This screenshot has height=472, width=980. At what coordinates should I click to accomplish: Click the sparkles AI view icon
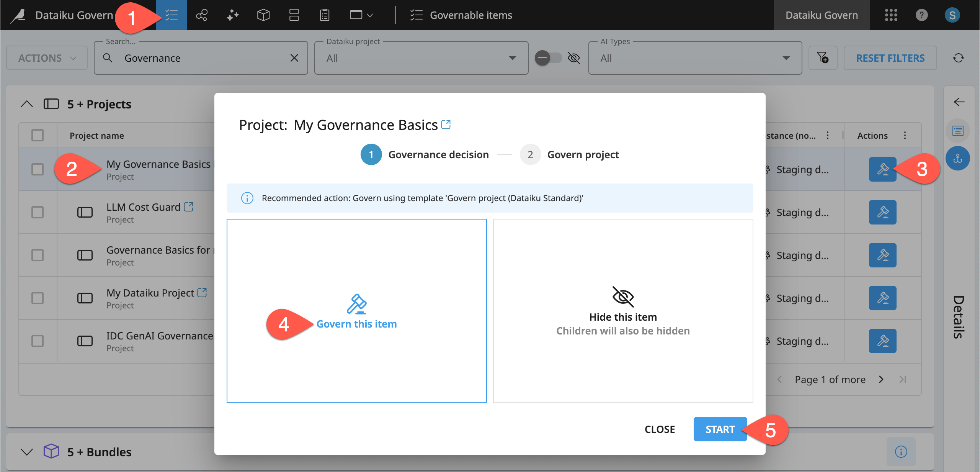[x=232, y=15]
